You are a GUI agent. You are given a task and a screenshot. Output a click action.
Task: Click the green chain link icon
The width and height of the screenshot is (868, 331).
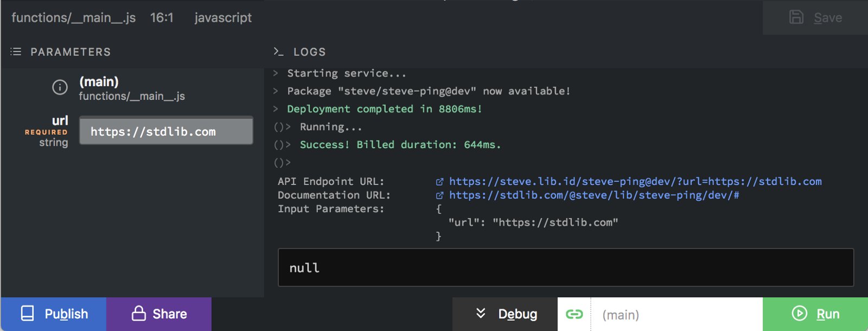pos(574,314)
